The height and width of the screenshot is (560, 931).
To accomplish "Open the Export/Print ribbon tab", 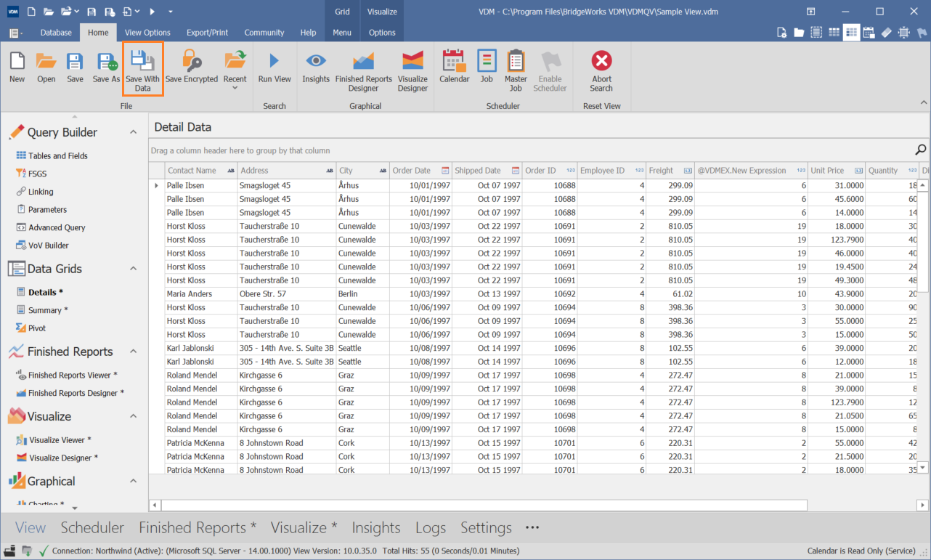I will (x=207, y=33).
